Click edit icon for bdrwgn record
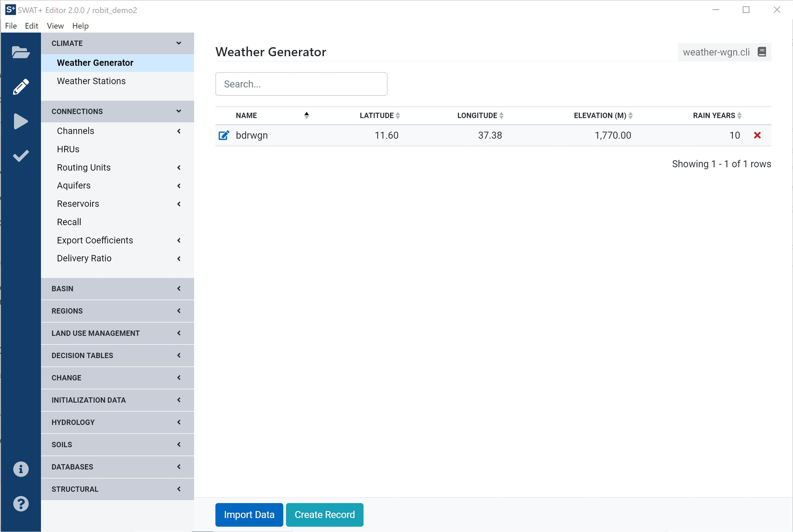Image resolution: width=793 pixels, height=532 pixels. [223, 135]
